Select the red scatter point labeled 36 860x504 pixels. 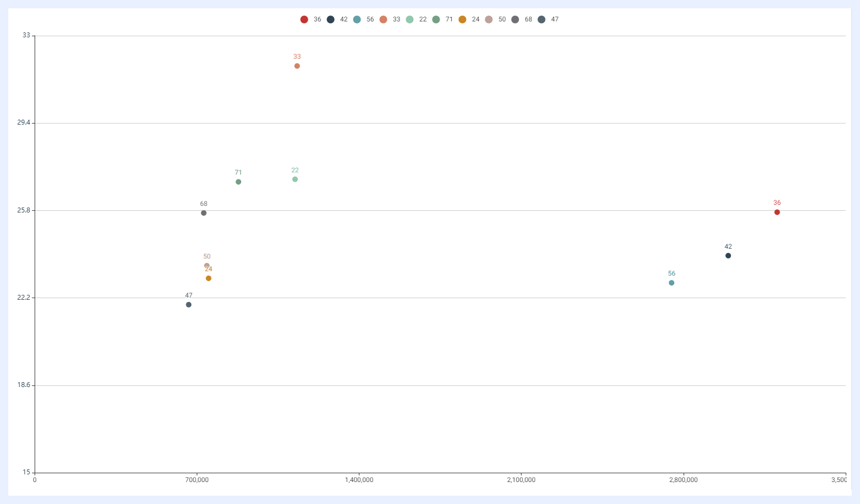(x=777, y=212)
